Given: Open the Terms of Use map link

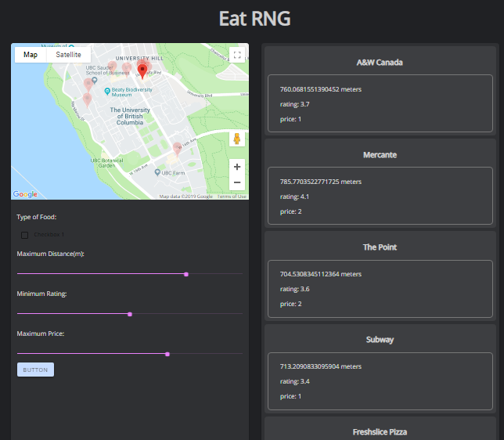Looking at the screenshot, I should [x=232, y=197].
